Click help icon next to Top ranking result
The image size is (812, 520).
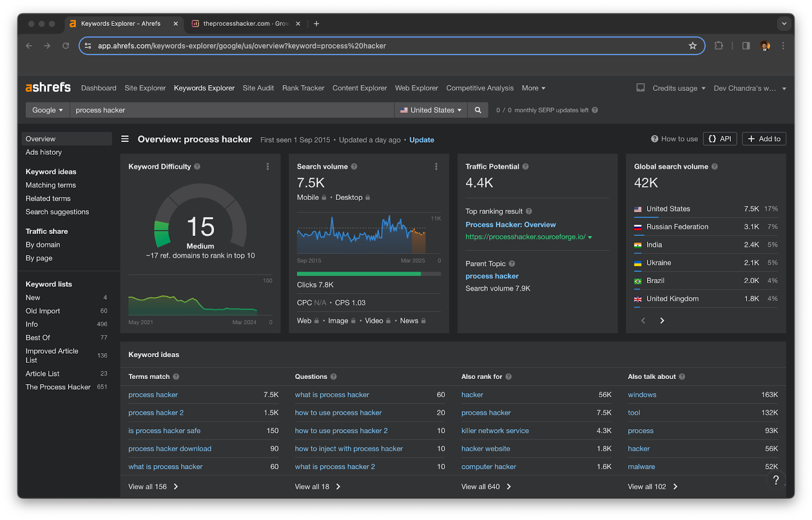coord(529,211)
